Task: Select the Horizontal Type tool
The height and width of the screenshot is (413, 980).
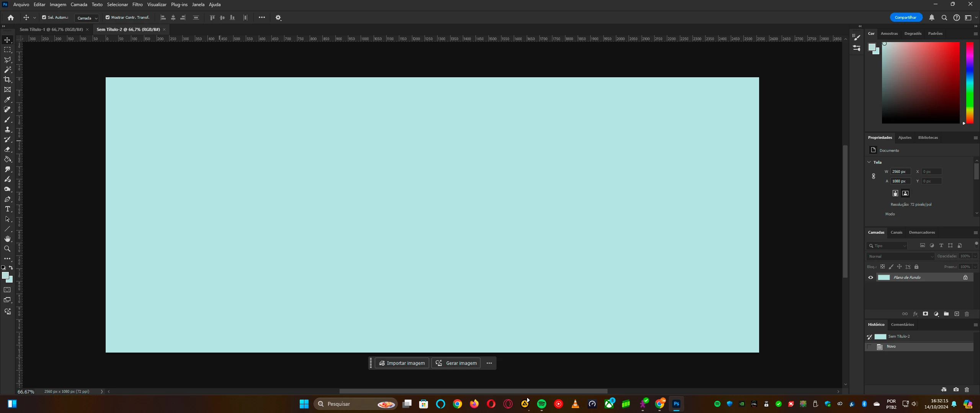Action: click(7, 209)
